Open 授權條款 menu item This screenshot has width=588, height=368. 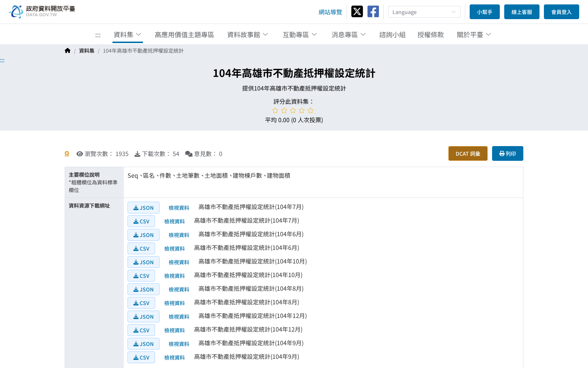pyautogui.click(x=431, y=35)
